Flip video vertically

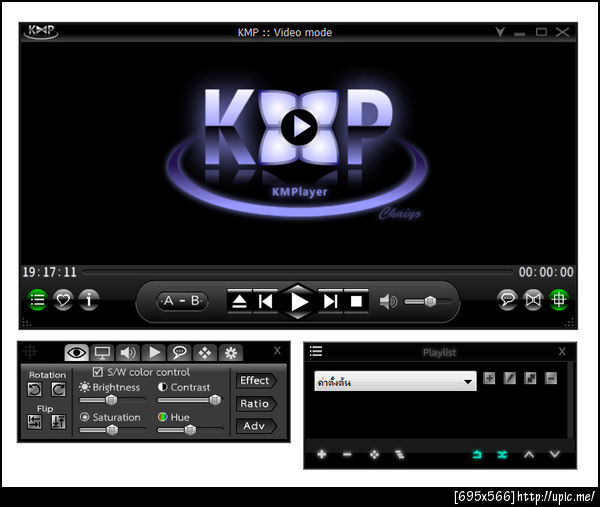(59, 422)
